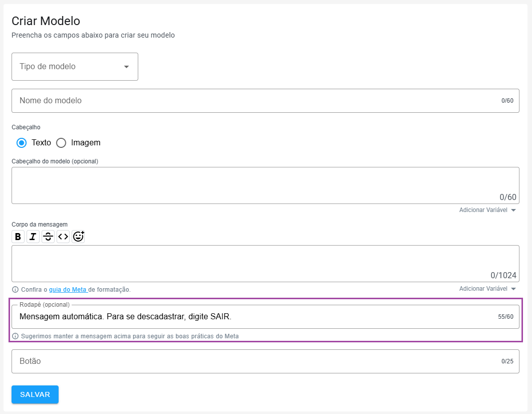This screenshot has height=414, width=532.
Task: Click the 55/60 footer character counter
Action: point(505,317)
